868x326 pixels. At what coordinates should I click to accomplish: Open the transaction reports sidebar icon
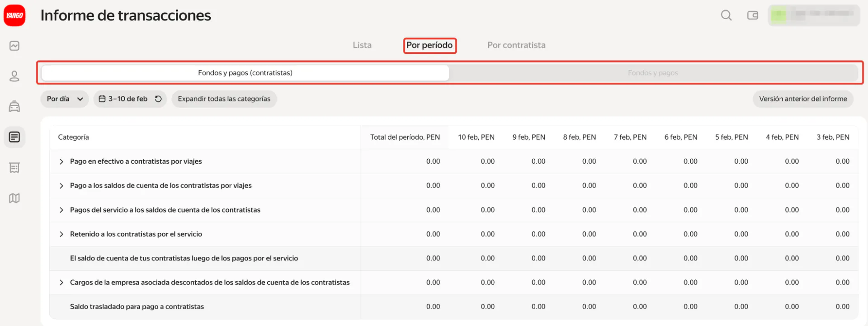[x=14, y=137]
